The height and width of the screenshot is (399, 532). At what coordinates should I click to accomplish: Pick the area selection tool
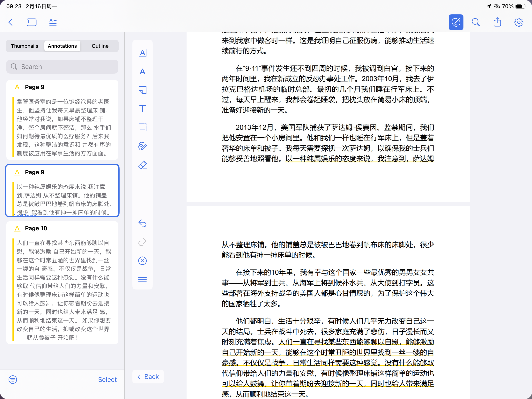point(142,127)
